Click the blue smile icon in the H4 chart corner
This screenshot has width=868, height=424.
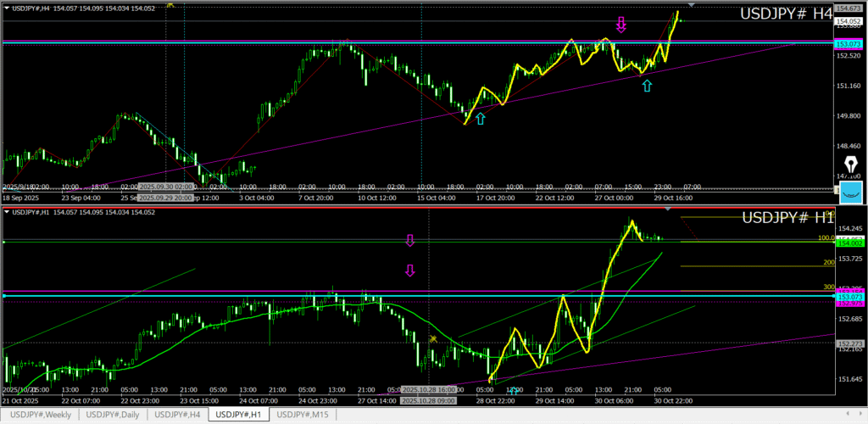click(850, 192)
